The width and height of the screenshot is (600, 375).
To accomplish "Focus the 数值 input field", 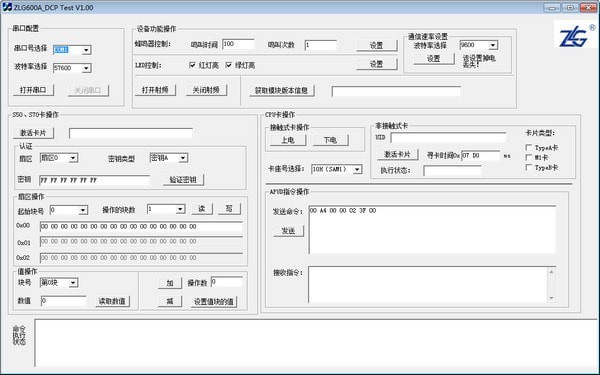I will [64, 301].
